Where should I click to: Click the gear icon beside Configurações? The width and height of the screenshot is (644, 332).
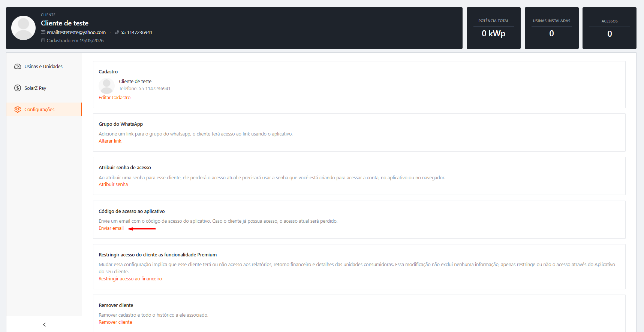pos(18,109)
